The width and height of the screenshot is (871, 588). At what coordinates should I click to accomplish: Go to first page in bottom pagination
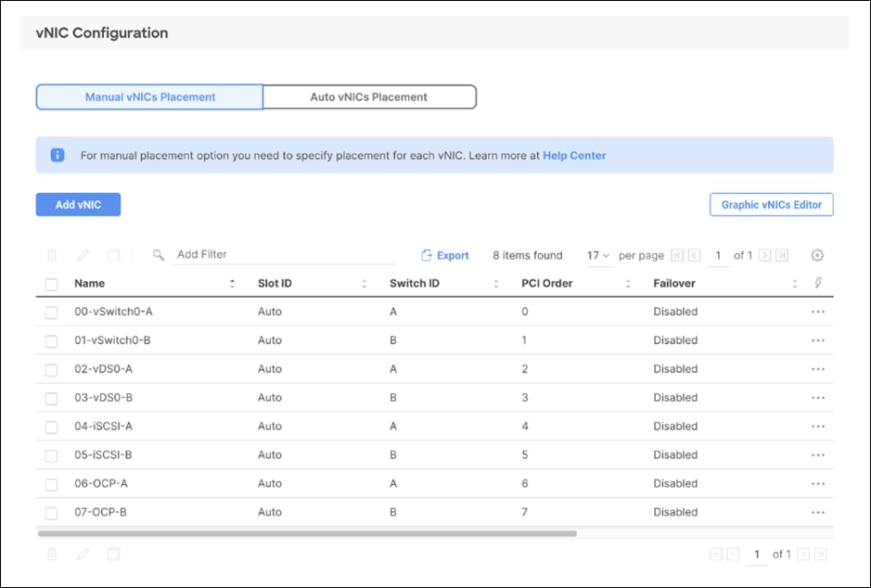(x=716, y=554)
